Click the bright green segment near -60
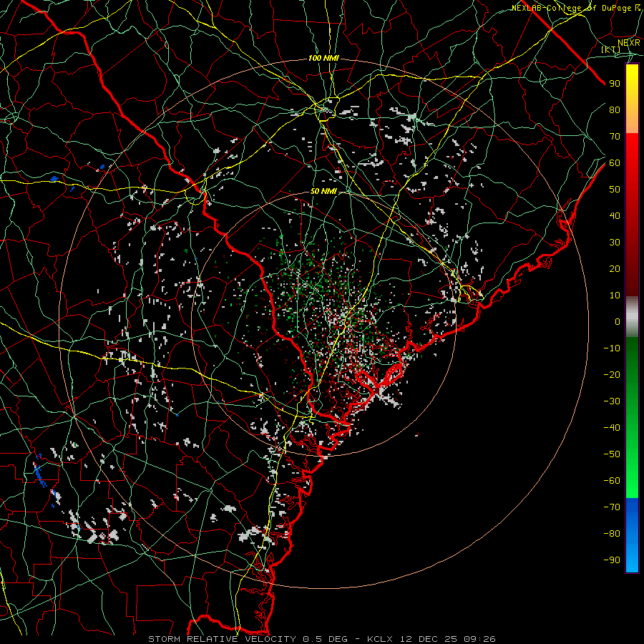644x644 pixels. tap(632, 482)
